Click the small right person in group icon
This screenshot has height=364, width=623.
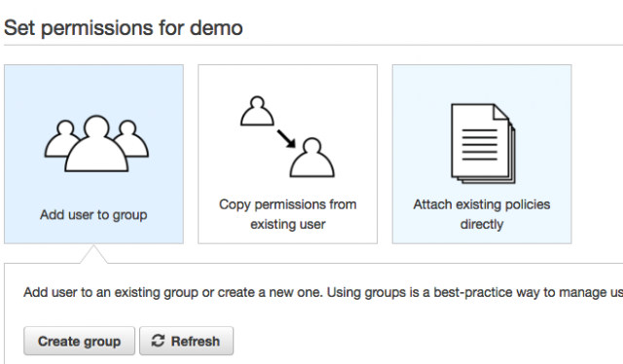[x=131, y=138]
